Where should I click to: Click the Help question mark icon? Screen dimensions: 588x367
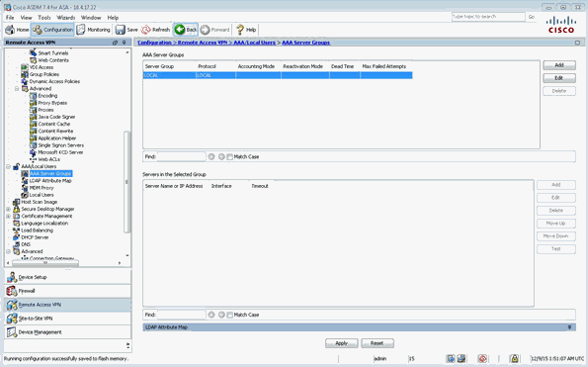pyautogui.click(x=240, y=30)
